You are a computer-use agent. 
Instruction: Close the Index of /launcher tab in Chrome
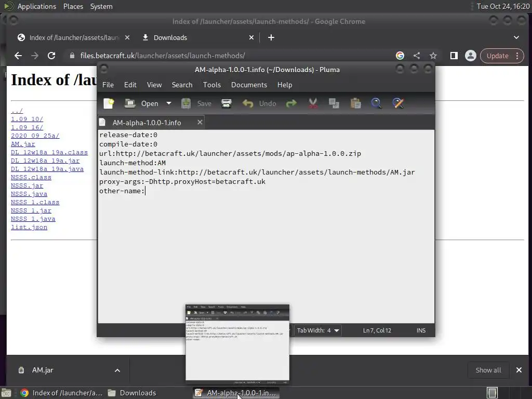[x=127, y=37]
